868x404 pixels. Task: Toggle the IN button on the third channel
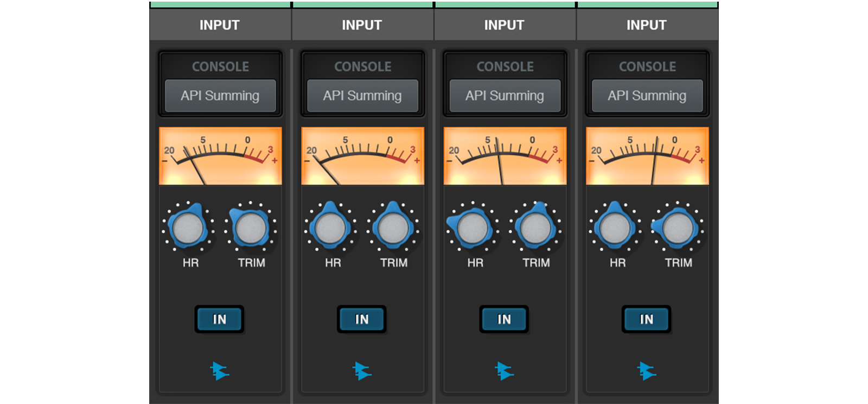pos(504,319)
